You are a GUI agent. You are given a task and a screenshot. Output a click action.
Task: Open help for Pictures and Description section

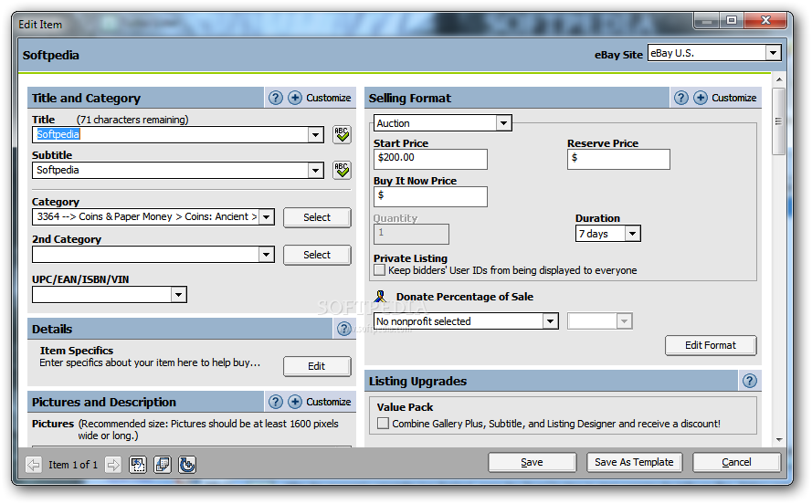point(276,402)
